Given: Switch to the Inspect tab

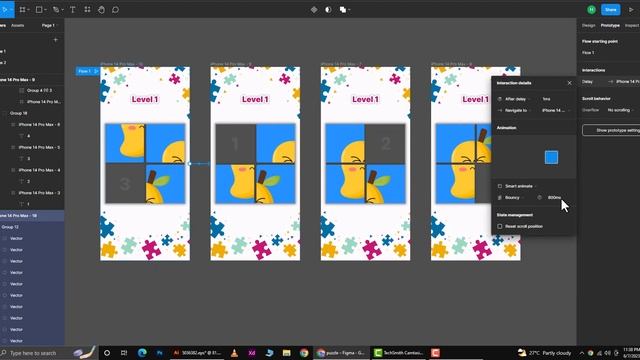Looking at the screenshot, I should (632, 25).
